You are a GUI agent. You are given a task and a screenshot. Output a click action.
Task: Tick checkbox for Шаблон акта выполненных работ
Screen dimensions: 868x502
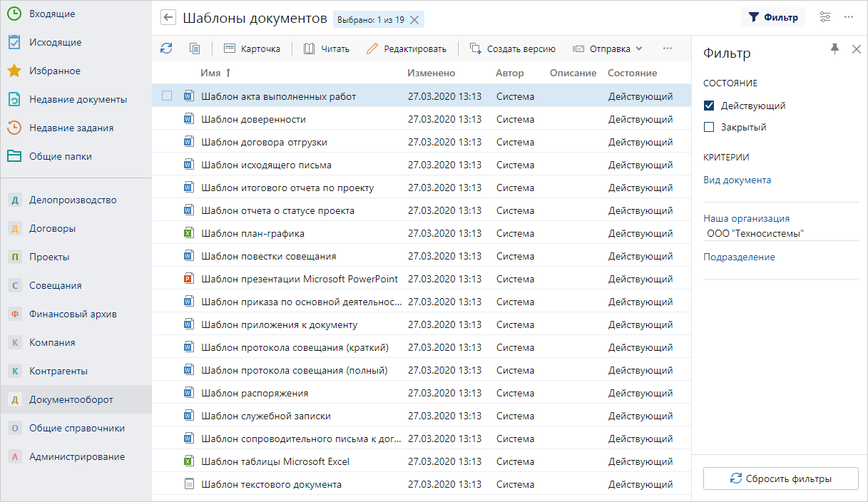167,96
